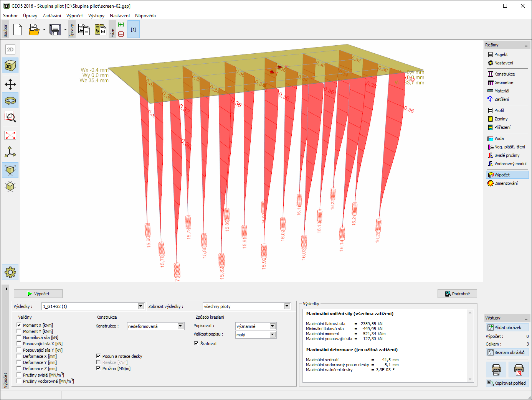
Task: Enable Deformace Z [mm] checkbox
Action: click(x=19, y=369)
